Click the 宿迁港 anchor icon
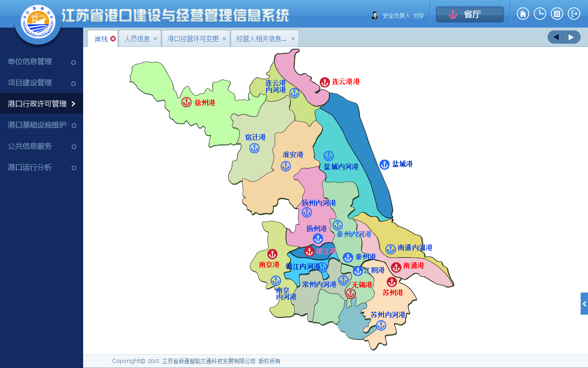 [x=254, y=148]
